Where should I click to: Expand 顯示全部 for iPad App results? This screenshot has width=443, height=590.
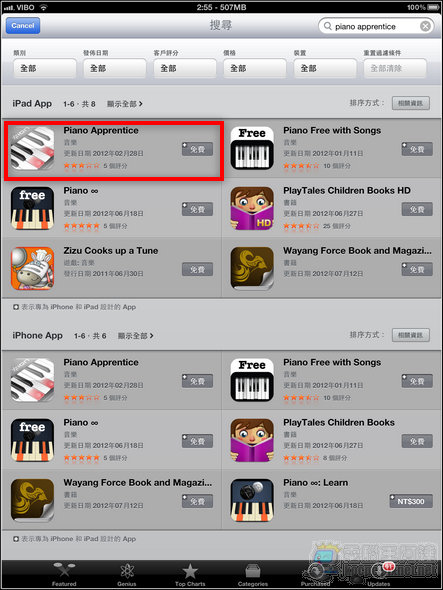click(x=125, y=104)
